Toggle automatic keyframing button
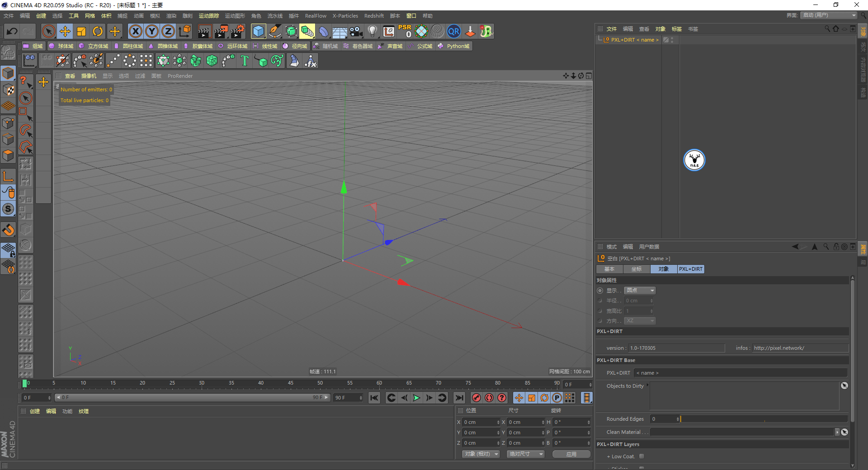This screenshot has height=470, width=868. pos(489,398)
